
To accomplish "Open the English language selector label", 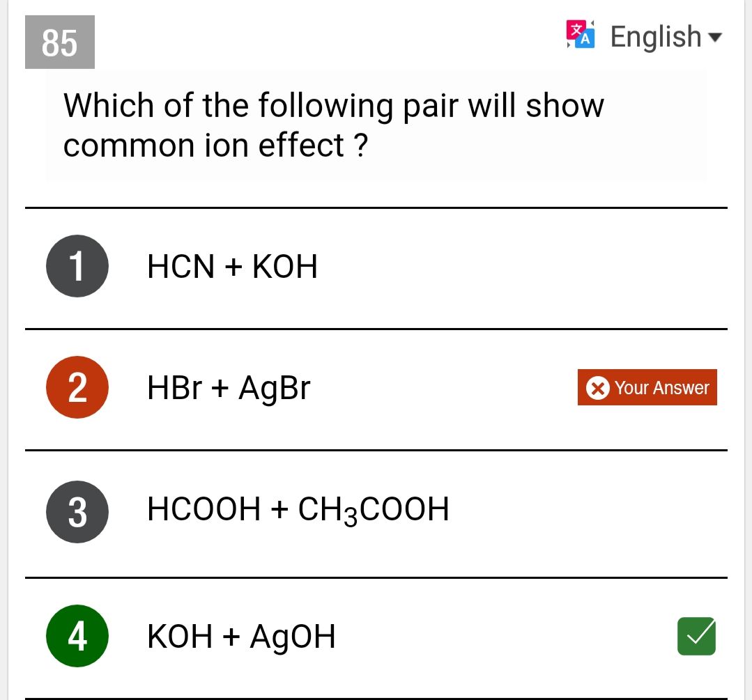I will point(655,36).
